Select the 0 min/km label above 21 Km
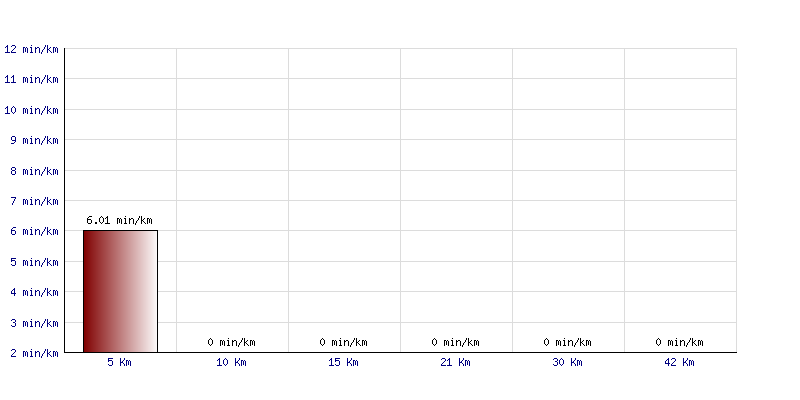800x400 pixels. tap(456, 342)
